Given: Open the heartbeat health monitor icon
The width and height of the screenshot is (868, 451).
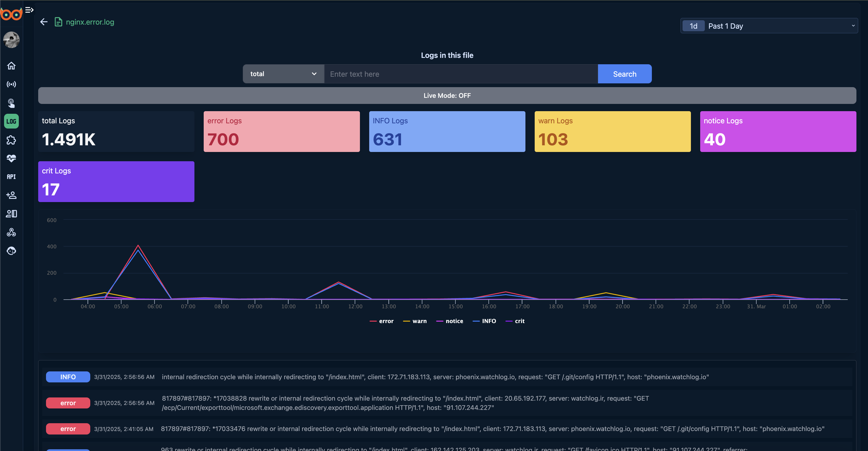Looking at the screenshot, I should click(11, 158).
